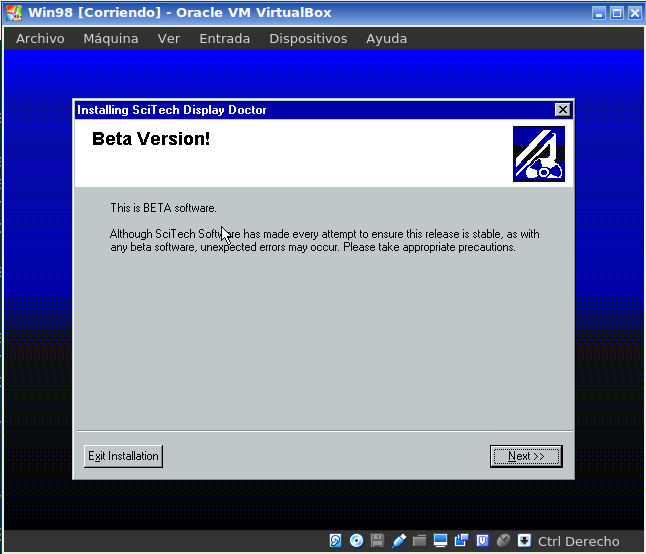The image size is (646, 554).
Task: Click the CPU virtualization chip icon
Action: (x=482, y=540)
